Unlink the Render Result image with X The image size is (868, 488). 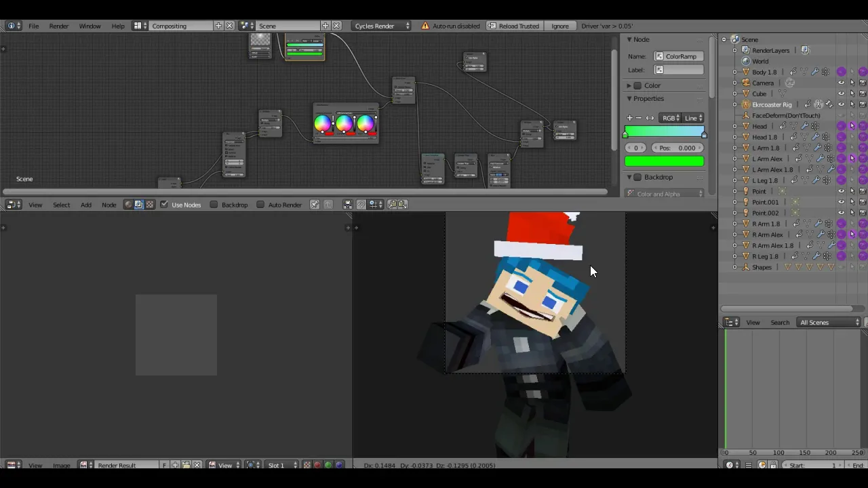click(x=197, y=465)
